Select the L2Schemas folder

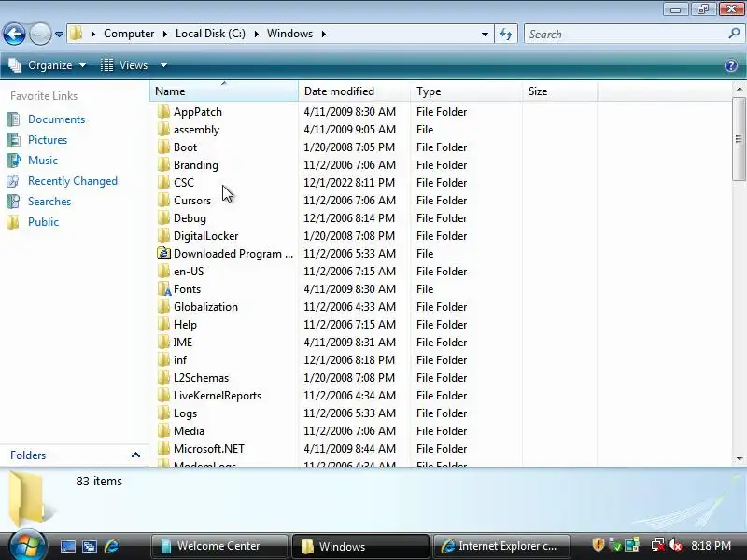coord(201,378)
